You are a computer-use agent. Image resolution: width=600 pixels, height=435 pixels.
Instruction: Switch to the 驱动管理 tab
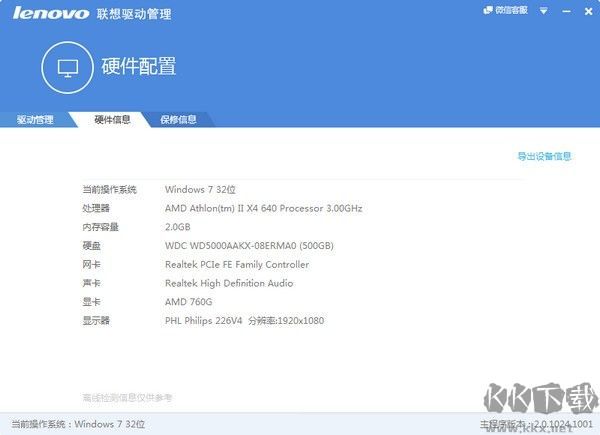[x=35, y=120]
